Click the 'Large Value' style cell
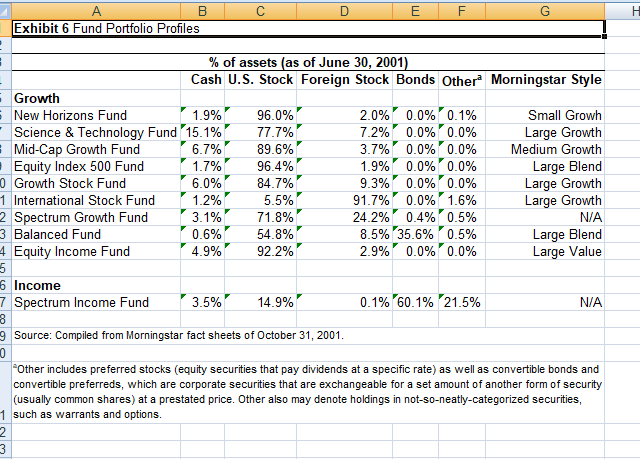Screen dimensions: 640x459 point(545,251)
